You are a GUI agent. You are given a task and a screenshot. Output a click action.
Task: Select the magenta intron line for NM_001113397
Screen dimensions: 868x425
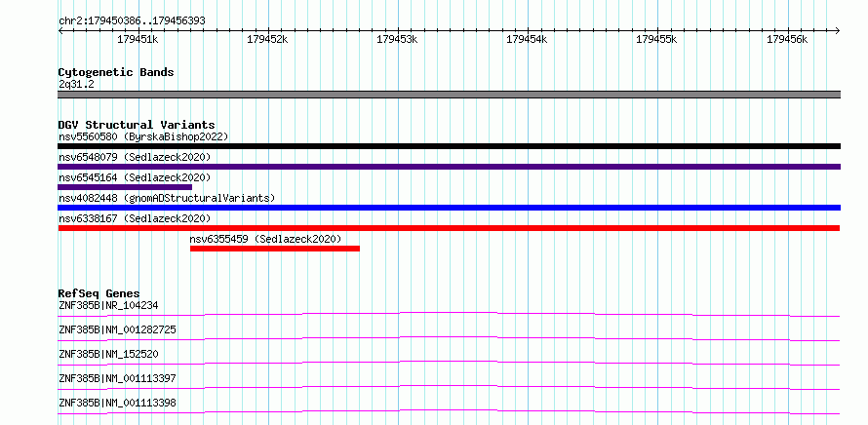pyautogui.click(x=449, y=387)
